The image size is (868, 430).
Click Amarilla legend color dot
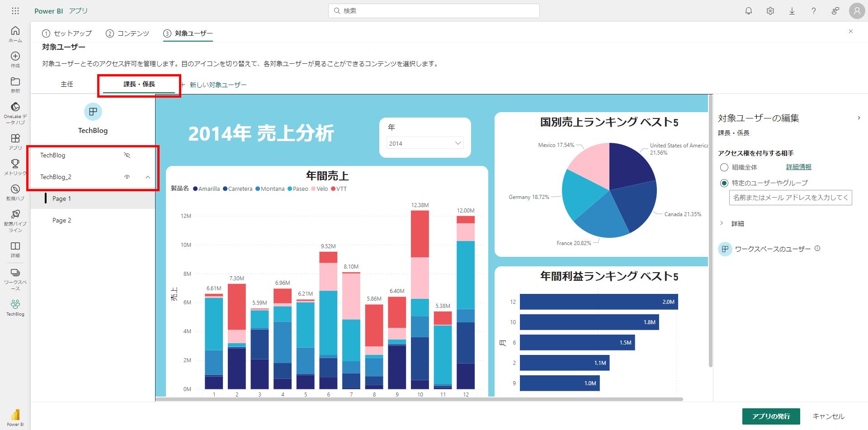195,189
